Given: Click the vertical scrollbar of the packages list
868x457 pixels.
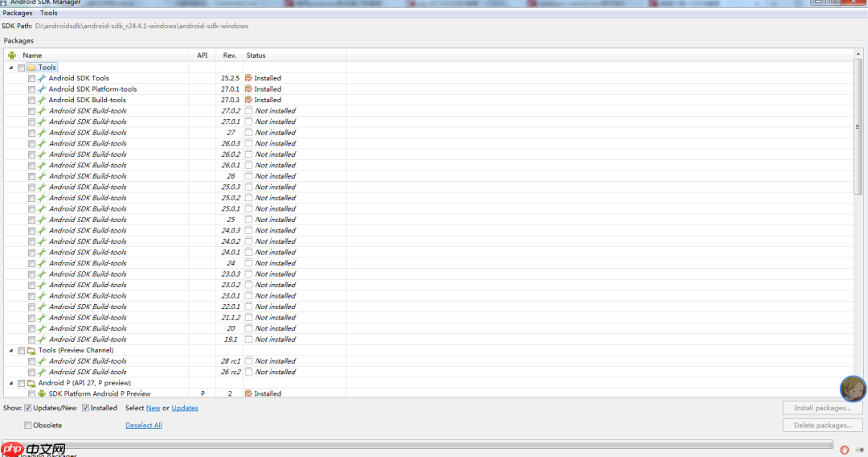Looking at the screenshot, I should (858, 127).
